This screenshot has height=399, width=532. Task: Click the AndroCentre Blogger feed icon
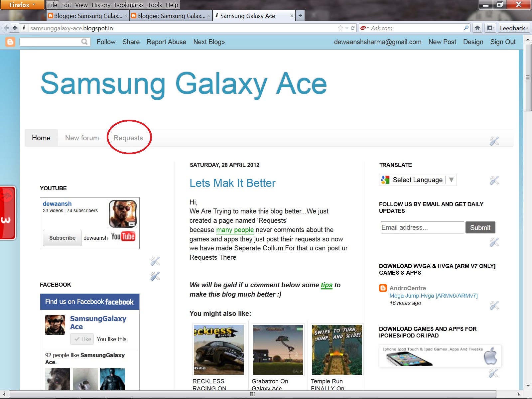(x=383, y=288)
